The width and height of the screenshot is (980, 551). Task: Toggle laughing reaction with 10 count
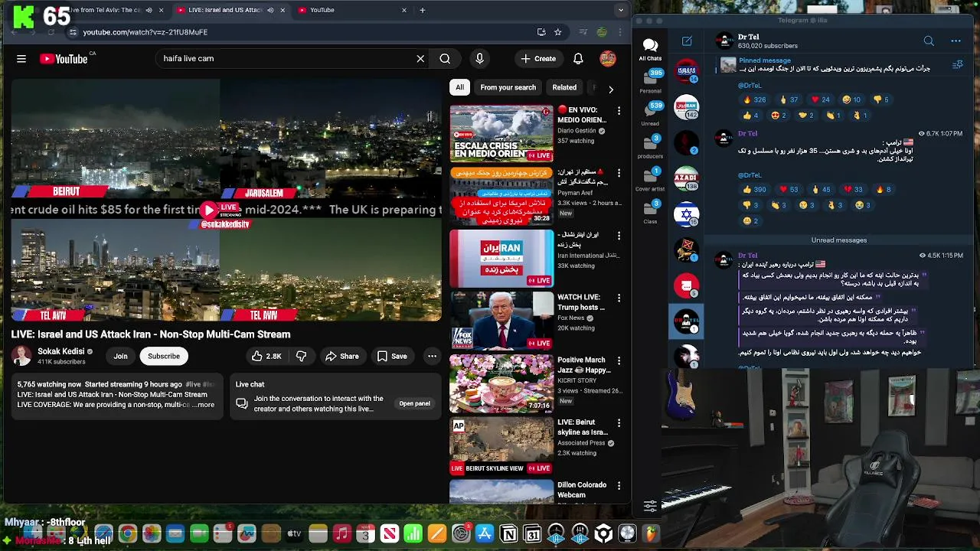(x=851, y=99)
